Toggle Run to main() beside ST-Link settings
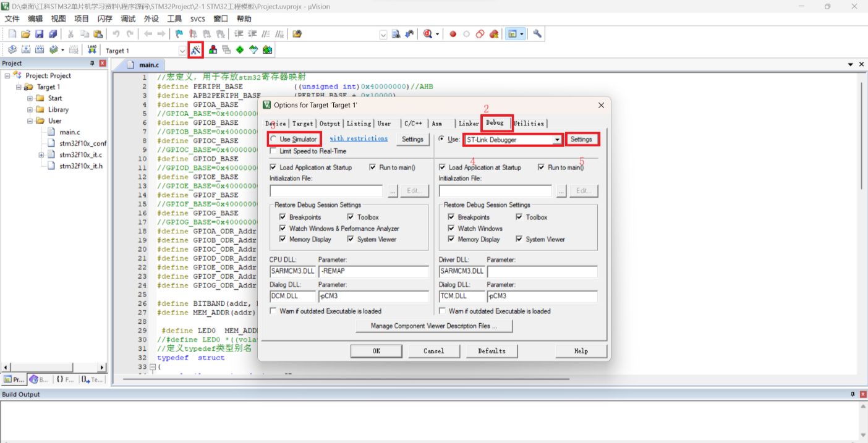The height and width of the screenshot is (443, 868). [x=542, y=167]
